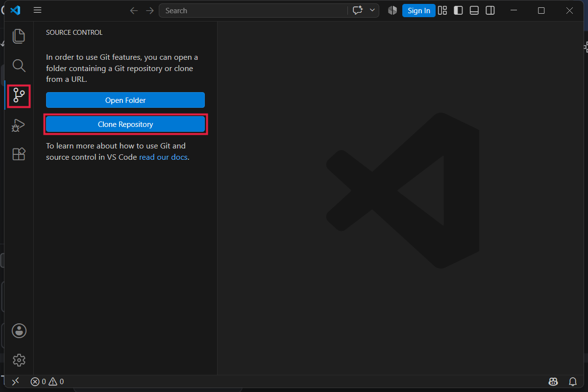
Task: Open the Explorer view in activity bar
Action: point(19,36)
